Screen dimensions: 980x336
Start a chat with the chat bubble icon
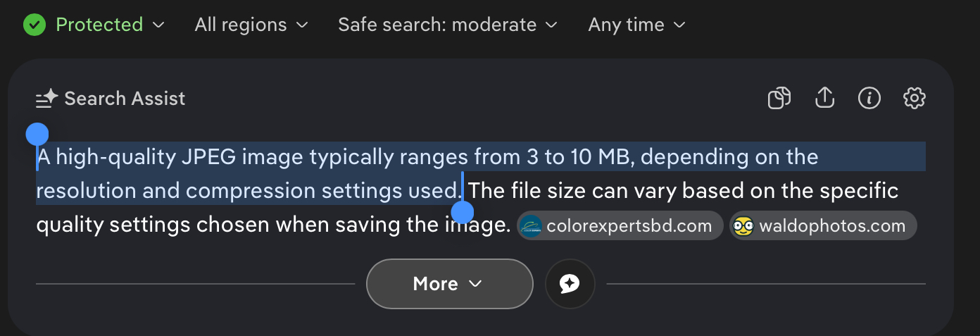point(570,284)
